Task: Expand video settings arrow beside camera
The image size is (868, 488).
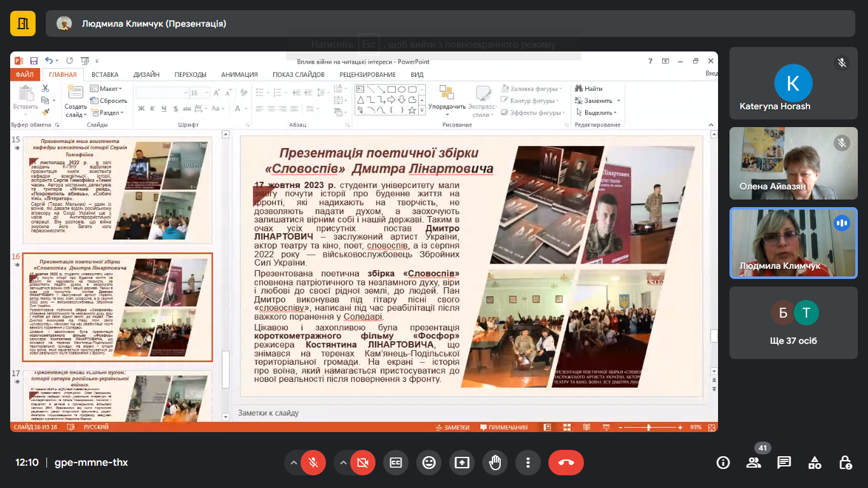Action: (342, 463)
